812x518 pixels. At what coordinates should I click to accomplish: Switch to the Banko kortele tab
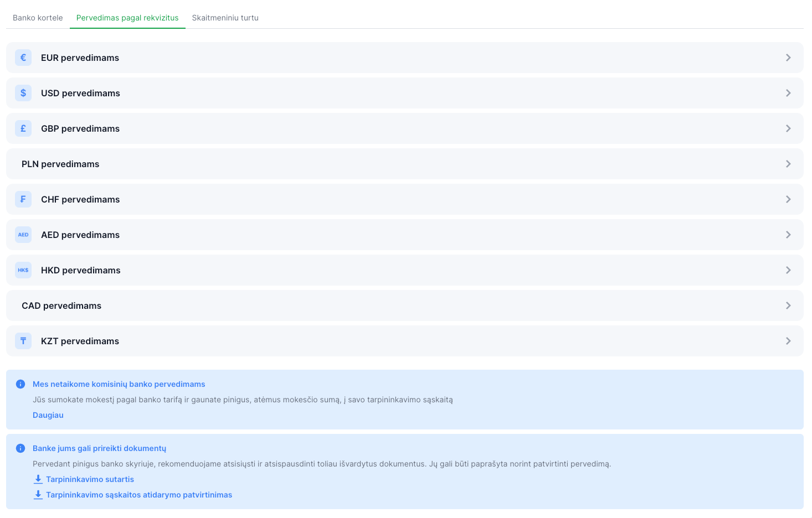[38, 18]
